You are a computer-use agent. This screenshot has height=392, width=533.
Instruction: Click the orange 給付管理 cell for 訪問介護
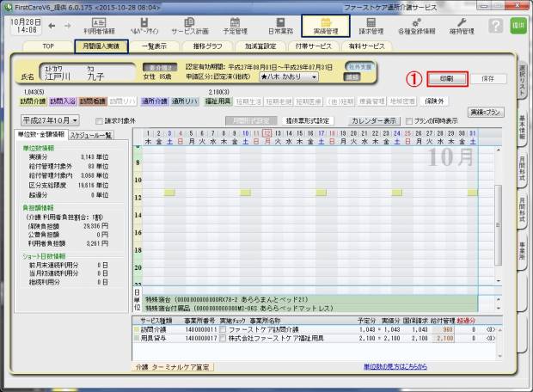(x=447, y=328)
